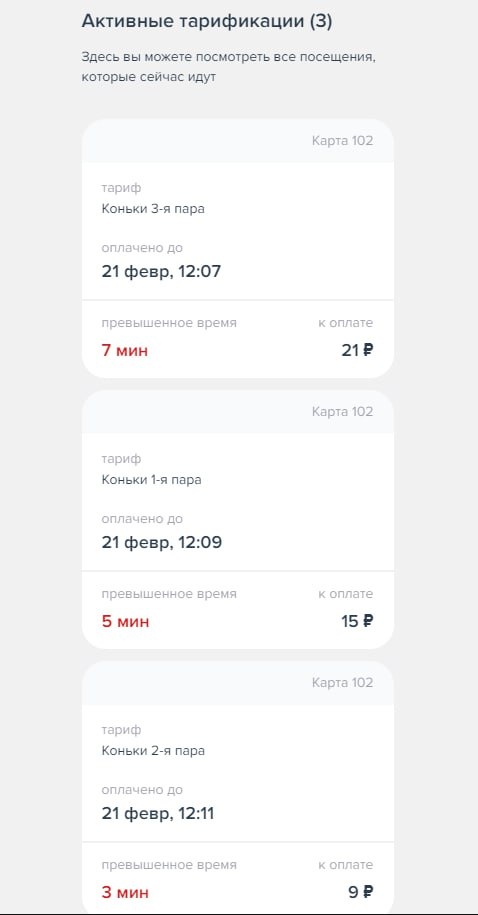Click the Активные тарификации (3) heading
The height and width of the screenshot is (915, 478).
(207, 22)
